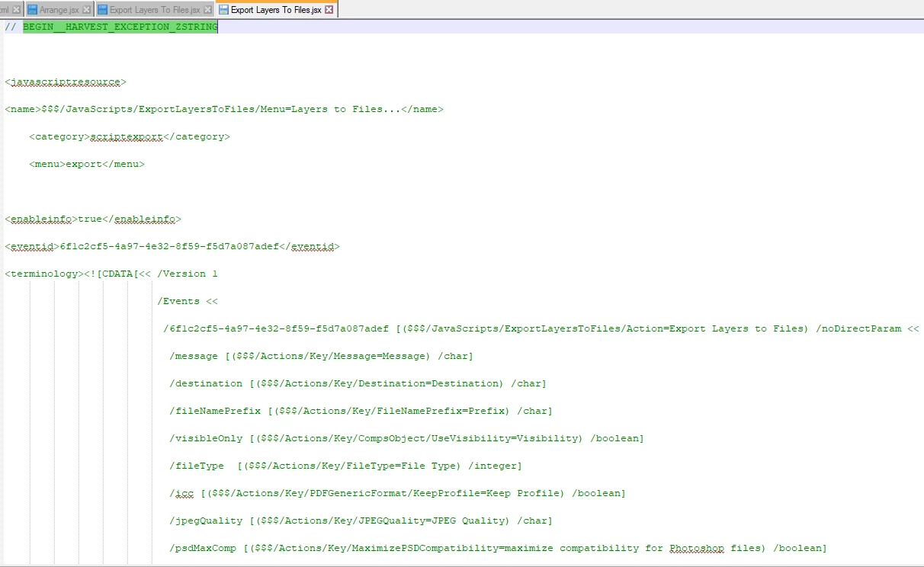Click the <enableinfo>true</enableinfo> line
The width and height of the screenshot is (924, 567).
click(93, 219)
